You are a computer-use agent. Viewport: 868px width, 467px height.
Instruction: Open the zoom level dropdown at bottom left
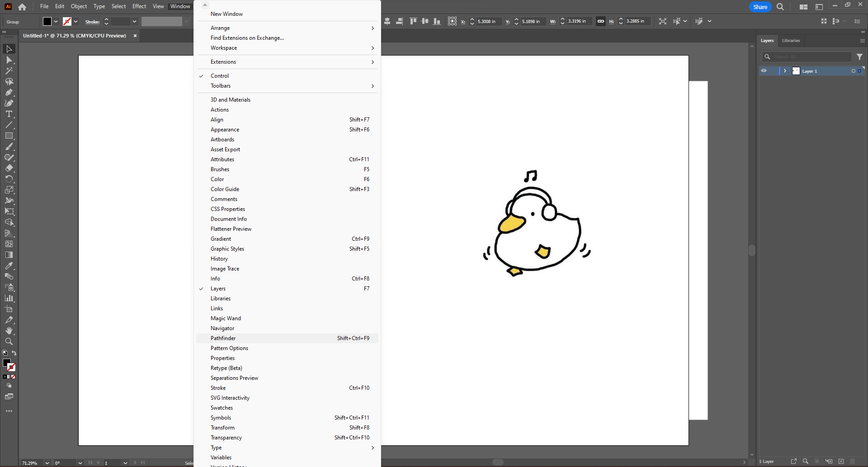47,462
